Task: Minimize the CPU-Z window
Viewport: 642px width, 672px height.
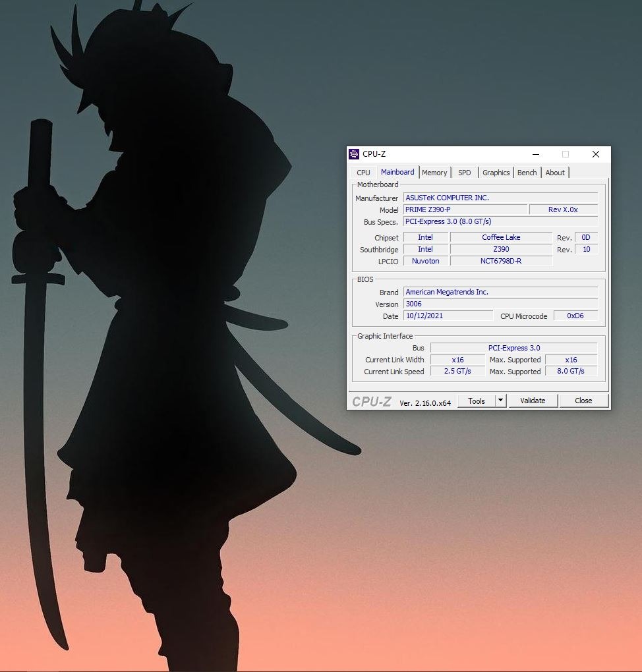Action: 536,154
